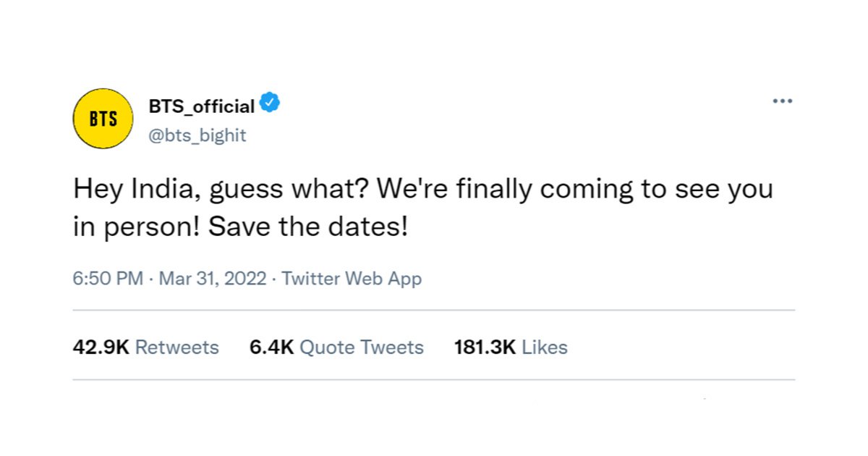Open the Twitter Web App source link
Screen dimensions: 868x456
352,279
